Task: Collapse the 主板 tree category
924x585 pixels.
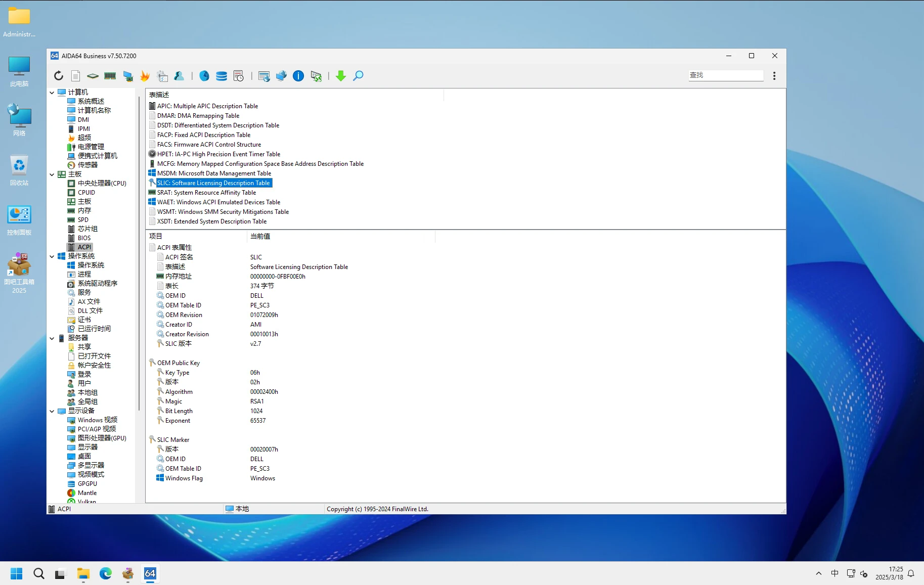Action: (x=52, y=174)
